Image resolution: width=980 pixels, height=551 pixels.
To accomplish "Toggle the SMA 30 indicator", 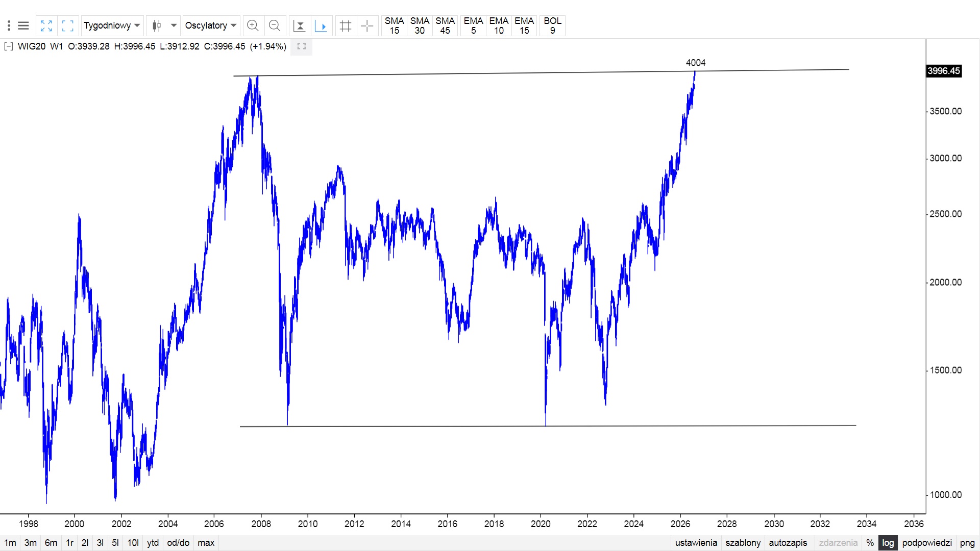I will point(420,26).
